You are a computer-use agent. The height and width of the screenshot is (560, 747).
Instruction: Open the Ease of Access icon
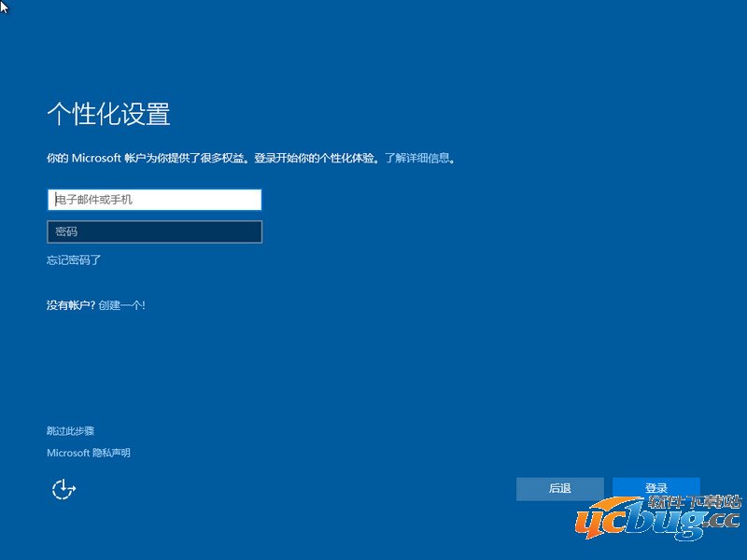pyautogui.click(x=63, y=489)
